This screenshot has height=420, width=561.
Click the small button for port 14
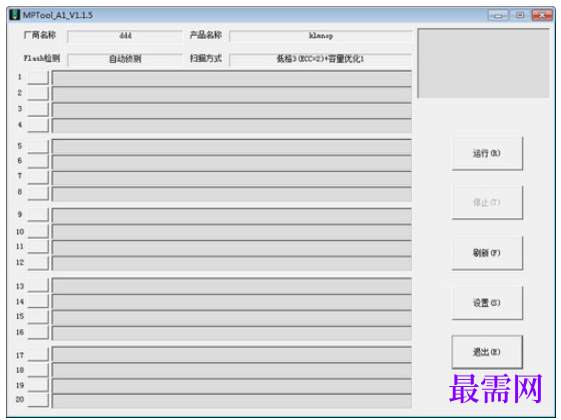(x=38, y=301)
